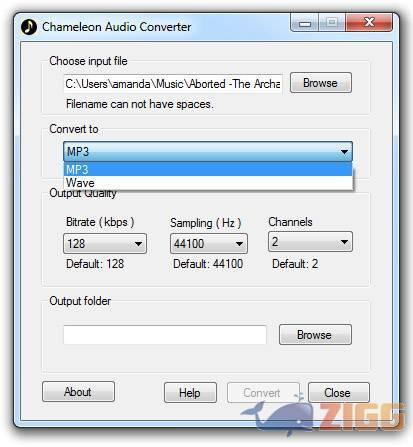
Task: Close the window with the red X
Action: click(369, 23)
